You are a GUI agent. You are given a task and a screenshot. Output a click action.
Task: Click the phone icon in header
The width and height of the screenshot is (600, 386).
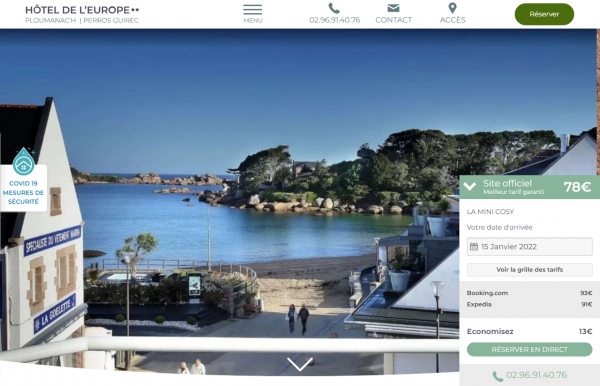334,8
